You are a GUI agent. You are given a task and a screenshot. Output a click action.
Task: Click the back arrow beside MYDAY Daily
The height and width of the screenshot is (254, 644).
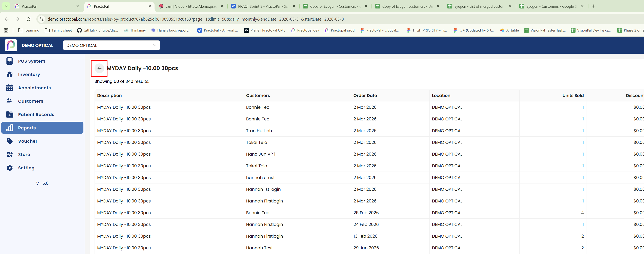click(x=99, y=68)
